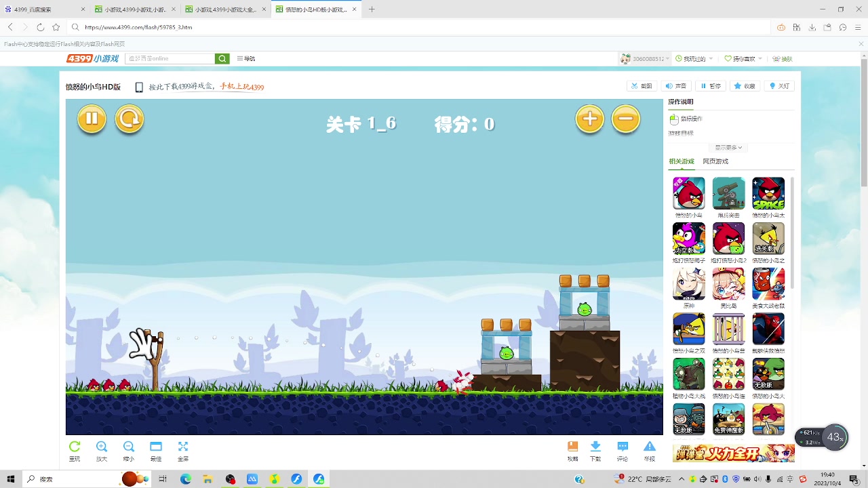Click the 重玩 replay icon

(x=74, y=450)
